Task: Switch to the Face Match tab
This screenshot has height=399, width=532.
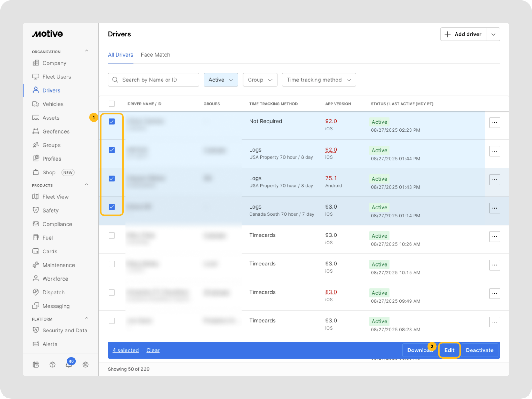Action: pos(155,55)
